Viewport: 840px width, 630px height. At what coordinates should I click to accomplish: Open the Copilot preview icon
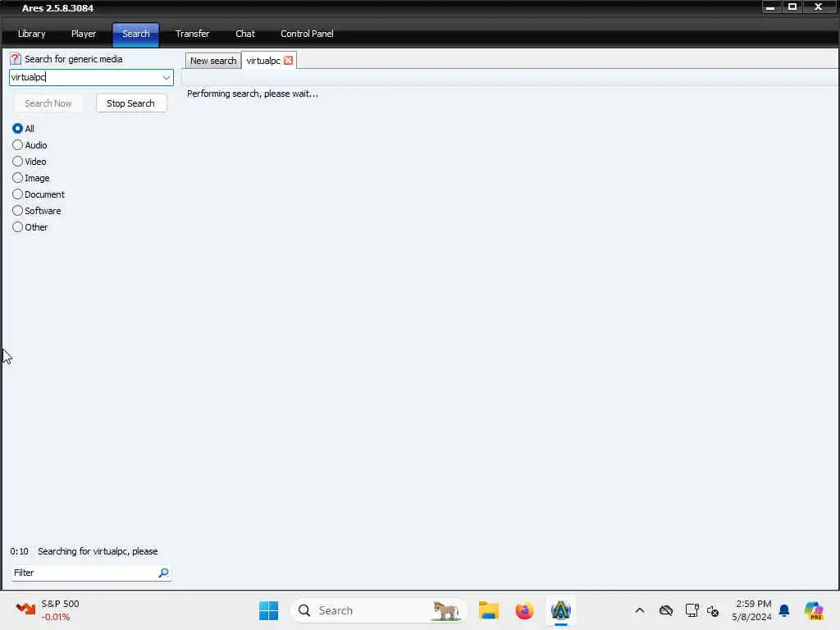click(814, 610)
